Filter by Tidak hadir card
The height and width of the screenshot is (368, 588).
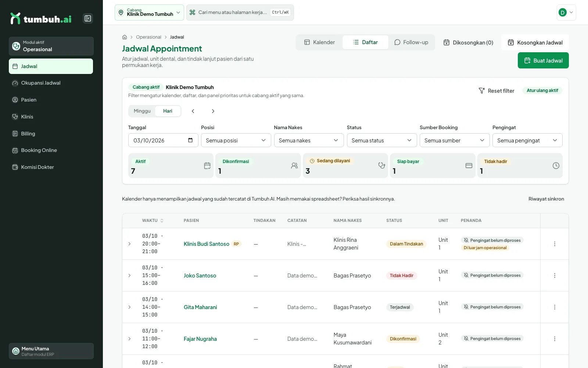(x=520, y=166)
